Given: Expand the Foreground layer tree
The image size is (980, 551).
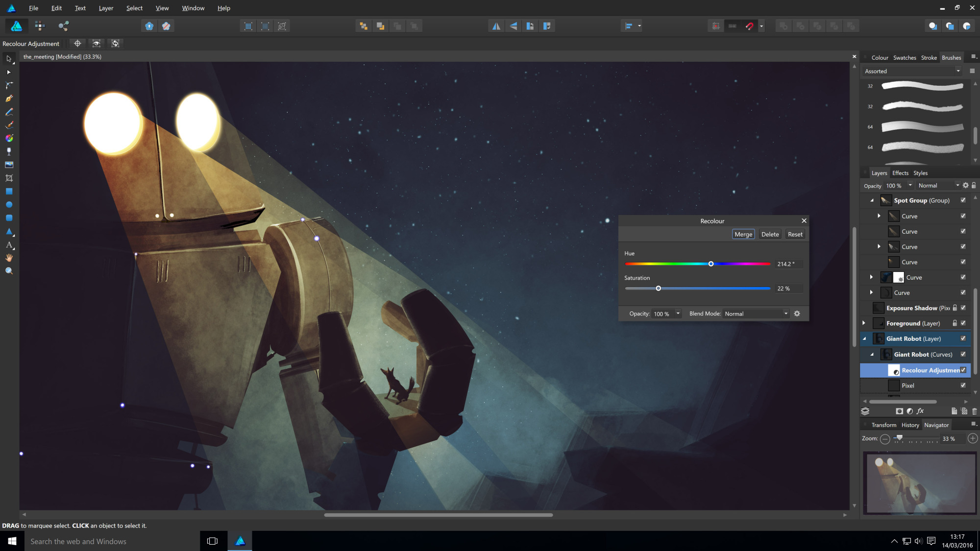Looking at the screenshot, I should pos(864,323).
